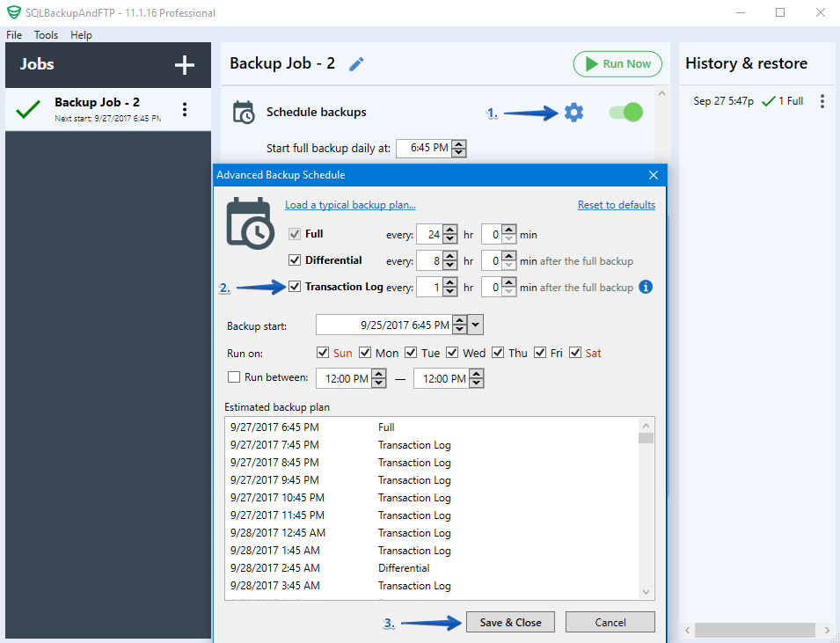Disable scheduled backups with the green toggle
Image resolution: width=840 pixels, height=643 pixels.
tap(625, 113)
